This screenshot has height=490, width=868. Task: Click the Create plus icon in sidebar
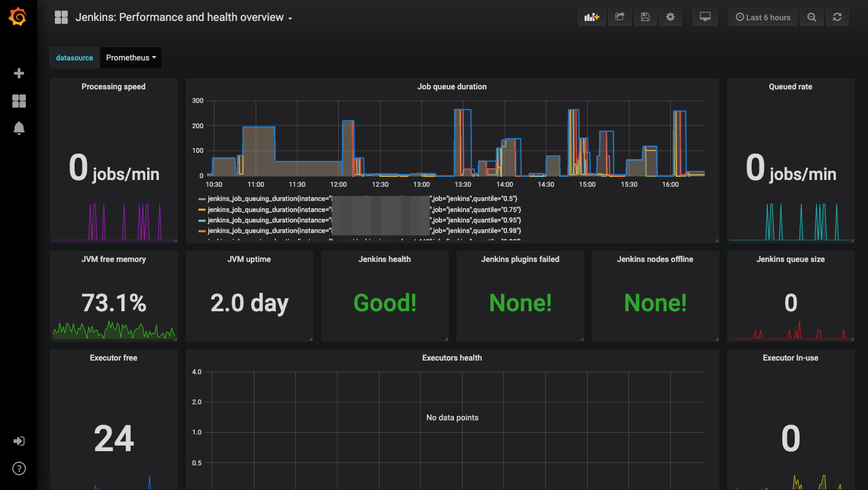[x=19, y=73]
